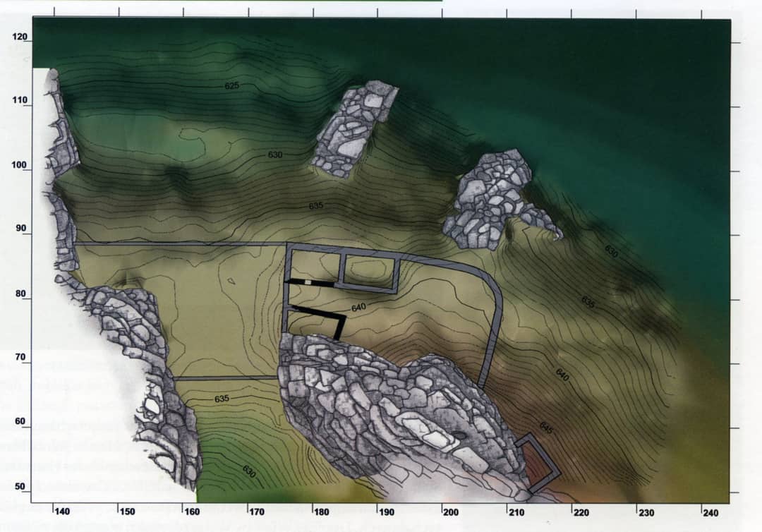Screen dimensions: 762x532
Task: Click the black L-shaped wall segment
Action: 322,316
